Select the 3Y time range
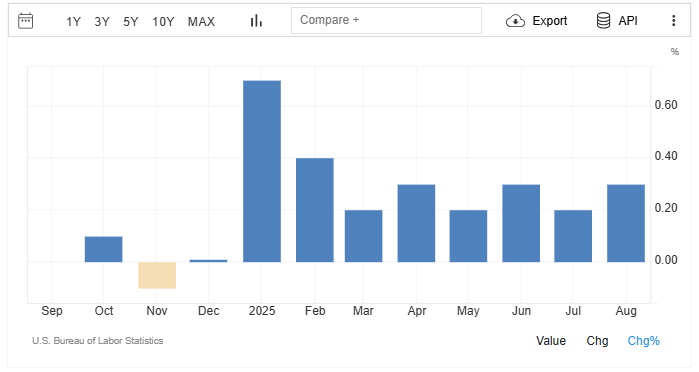The width and height of the screenshot is (699, 372). pos(102,21)
